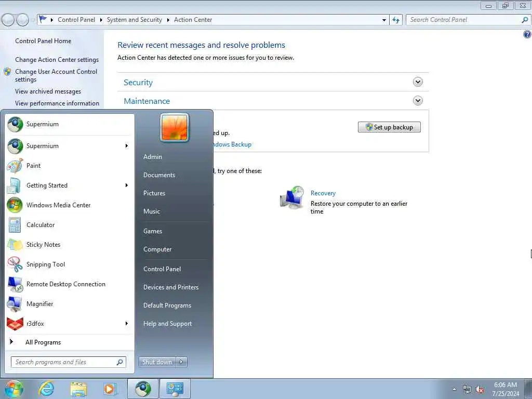Click the network tray icon
532x399 pixels.
[467, 390]
